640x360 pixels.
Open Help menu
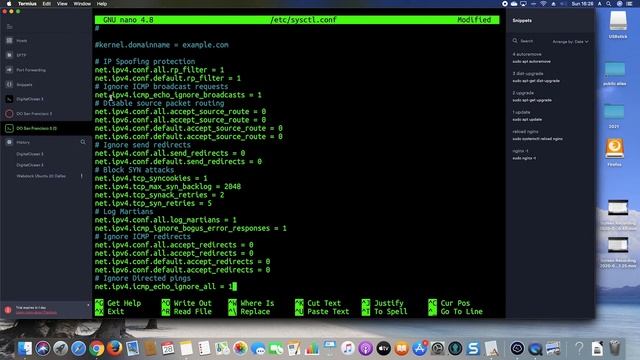click(x=102, y=4)
